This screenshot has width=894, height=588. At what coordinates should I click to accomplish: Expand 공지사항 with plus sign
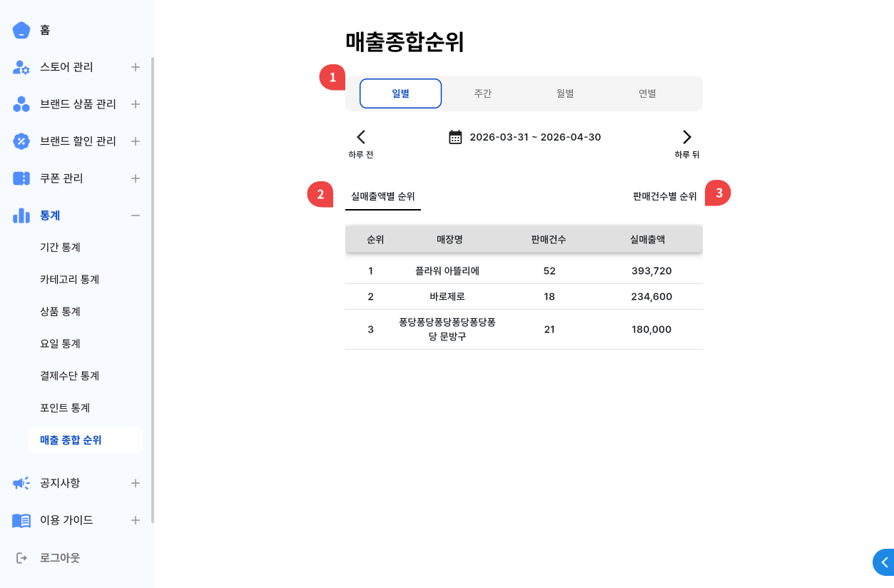136,483
